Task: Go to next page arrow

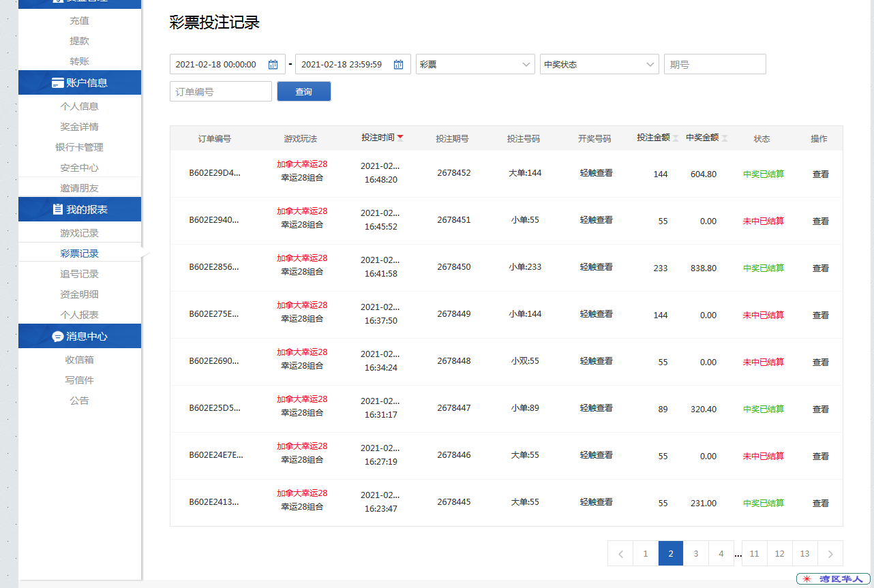Action: (830, 553)
